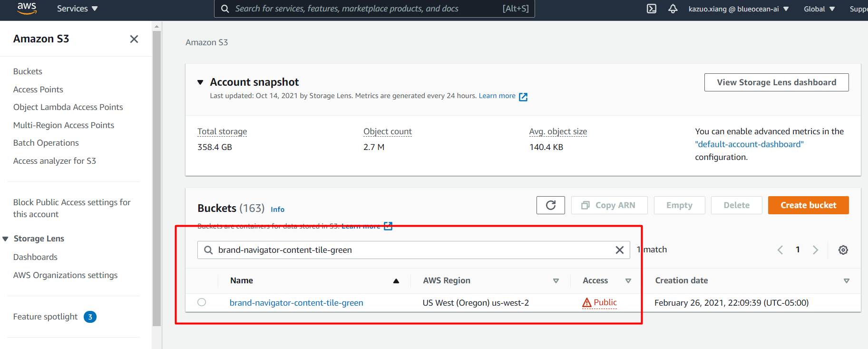Open Access analyzer for S3
The width and height of the screenshot is (868, 349).
tap(55, 161)
